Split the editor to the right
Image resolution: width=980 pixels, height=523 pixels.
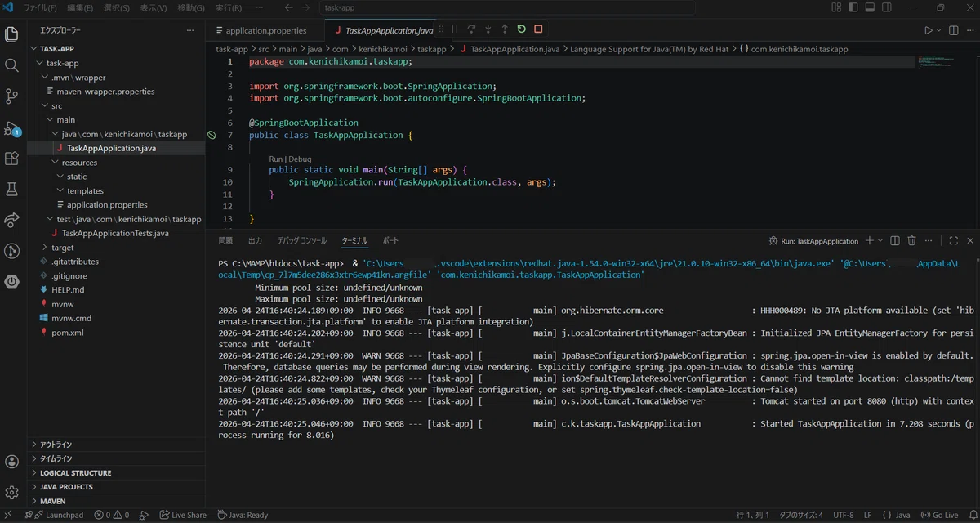point(953,30)
